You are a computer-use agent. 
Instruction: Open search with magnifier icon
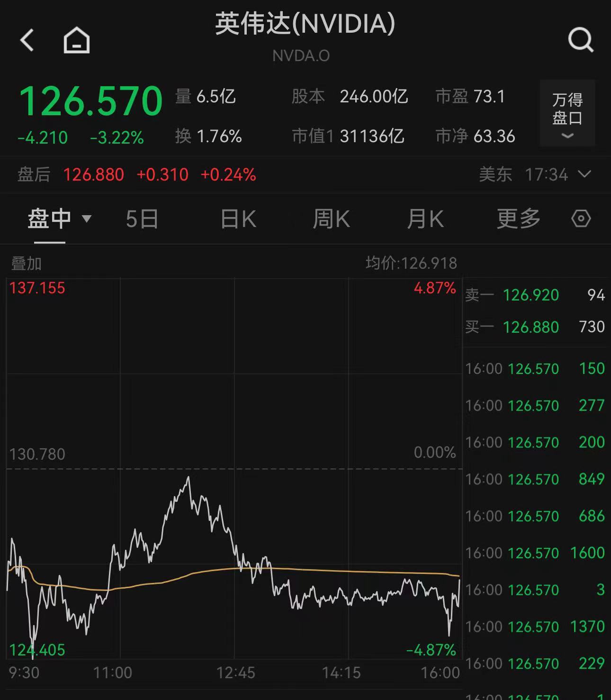581,40
